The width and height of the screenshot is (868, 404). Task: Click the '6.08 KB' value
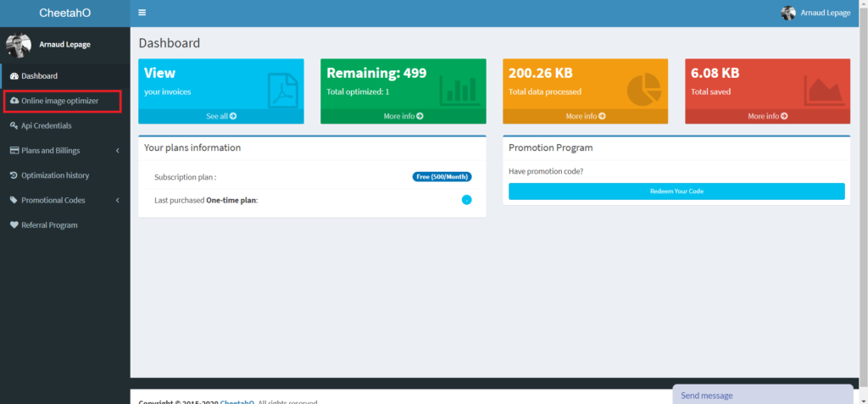click(715, 73)
